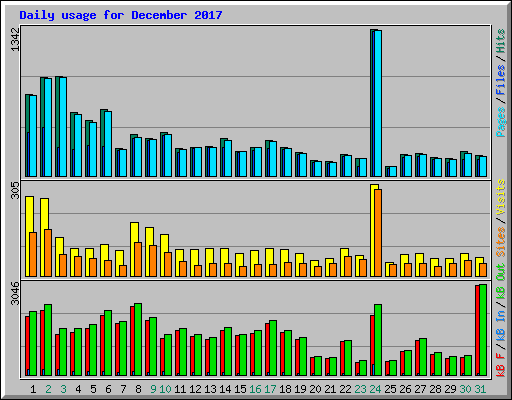Screen dimensions: 512x400
Task: Click day 20 on the x-axis
Action: tap(315, 389)
